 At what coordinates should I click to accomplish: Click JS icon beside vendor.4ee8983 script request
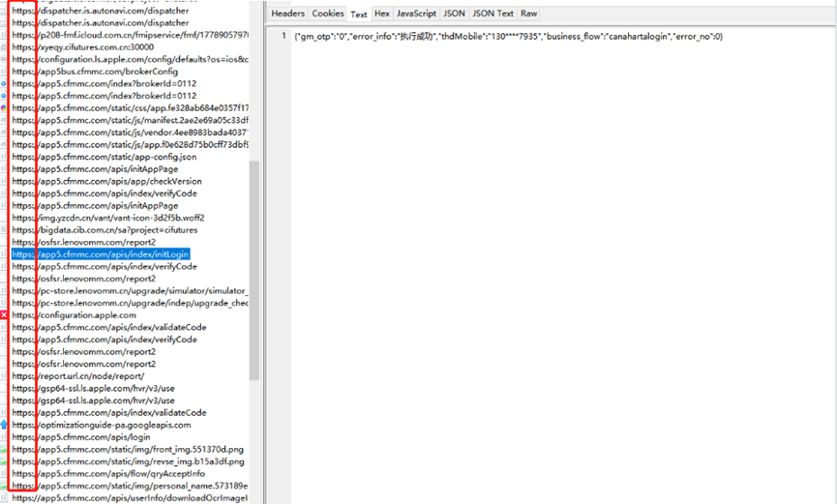pyautogui.click(x=4, y=133)
